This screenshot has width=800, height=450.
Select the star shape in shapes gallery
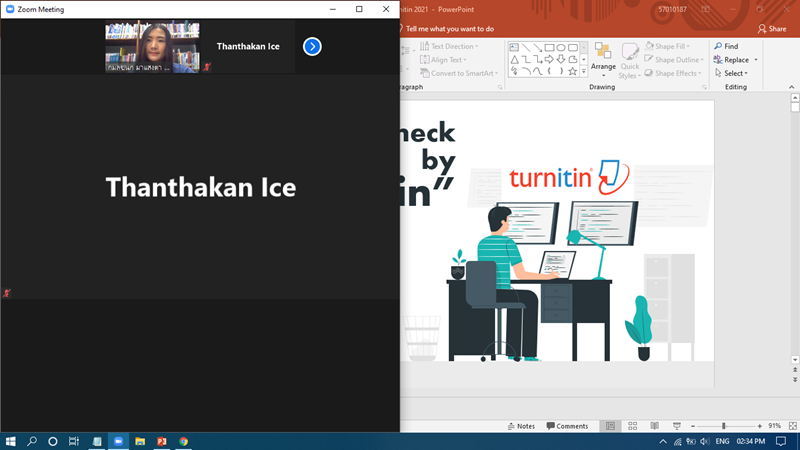point(572,72)
